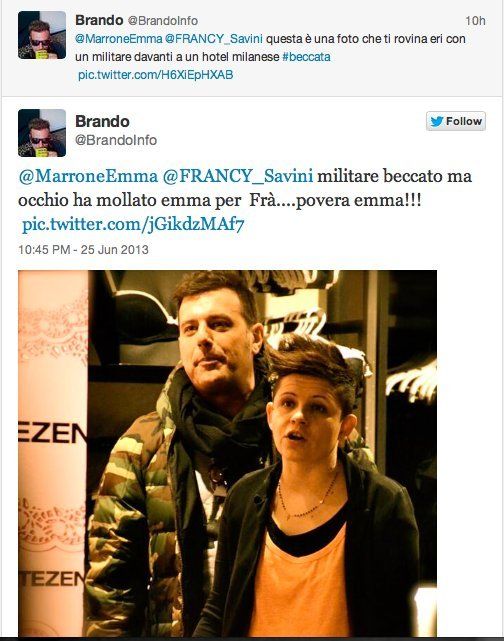Screen dimensions: 504x641
Task: Open the #beccata hashtag
Action: coord(306,57)
